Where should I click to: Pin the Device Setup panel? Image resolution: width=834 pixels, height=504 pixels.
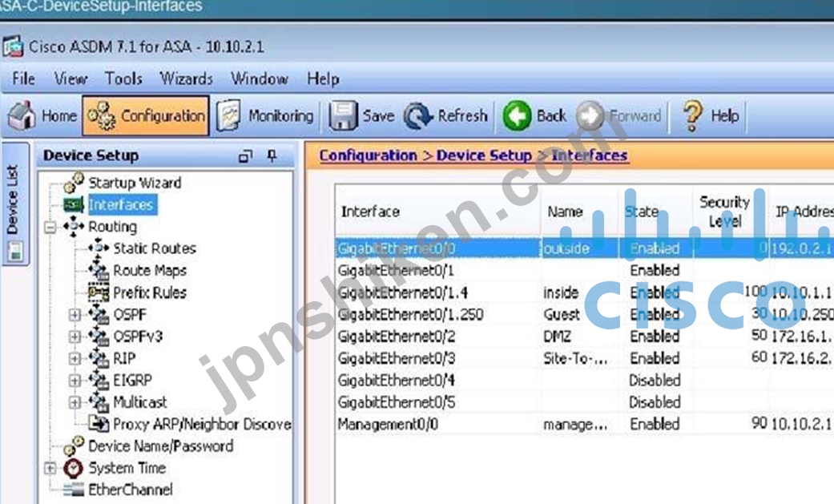(272, 156)
